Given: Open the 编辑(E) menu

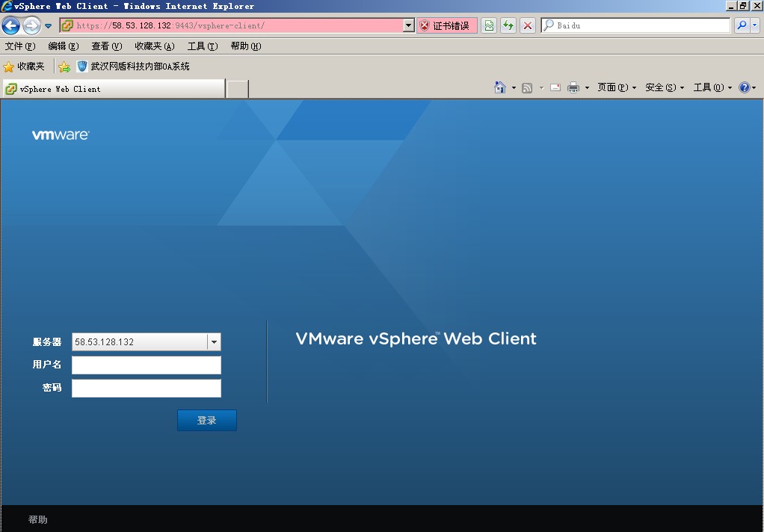Looking at the screenshot, I should [64, 46].
